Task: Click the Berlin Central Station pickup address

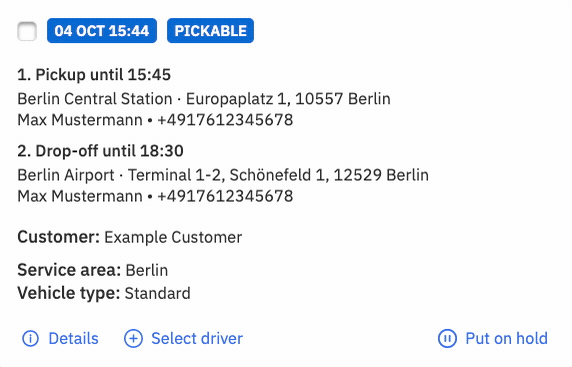Action: [204, 99]
